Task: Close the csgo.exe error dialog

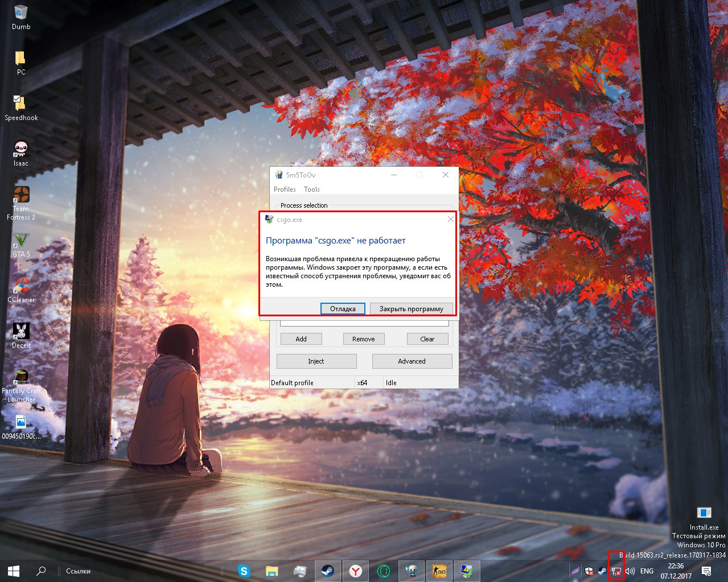Action: tap(450, 219)
